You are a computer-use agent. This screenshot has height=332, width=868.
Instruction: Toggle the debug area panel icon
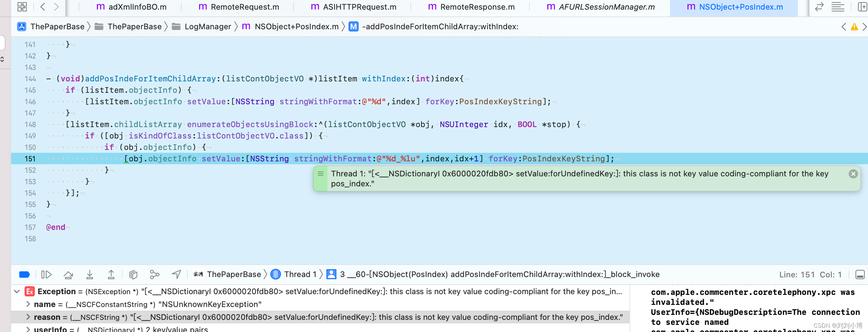[860, 275]
